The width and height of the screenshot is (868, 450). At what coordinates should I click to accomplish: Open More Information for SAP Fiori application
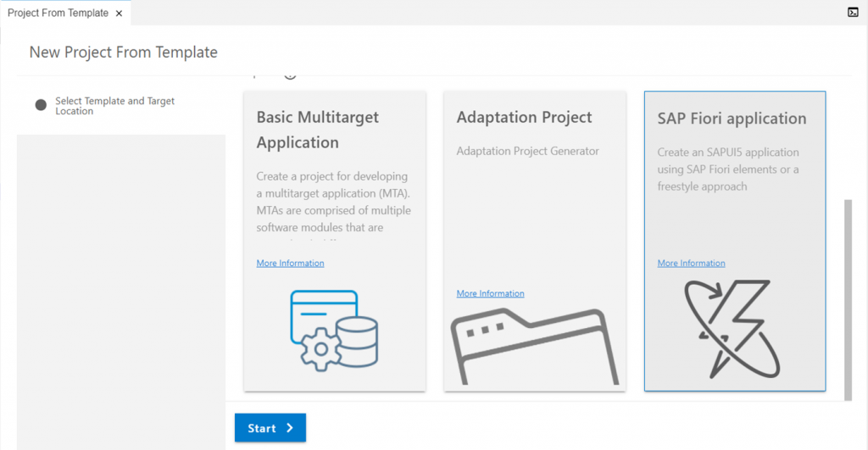pos(691,263)
